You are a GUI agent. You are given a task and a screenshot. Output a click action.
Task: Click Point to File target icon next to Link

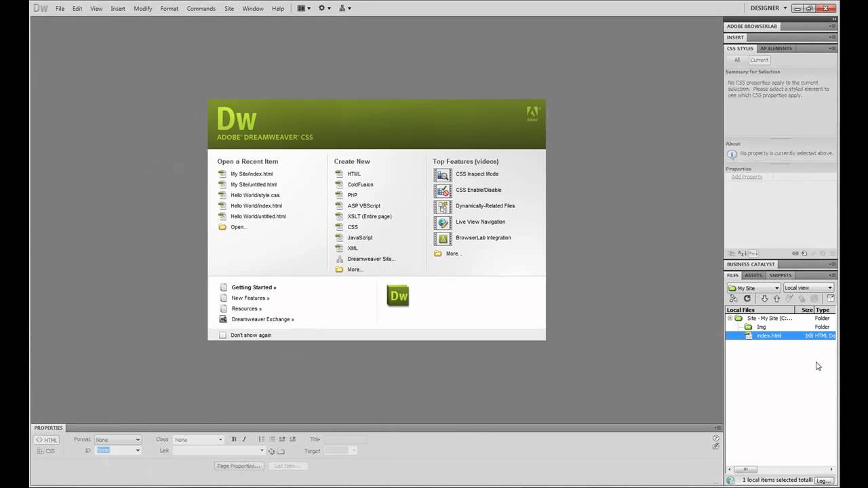[x=271, y=451]
